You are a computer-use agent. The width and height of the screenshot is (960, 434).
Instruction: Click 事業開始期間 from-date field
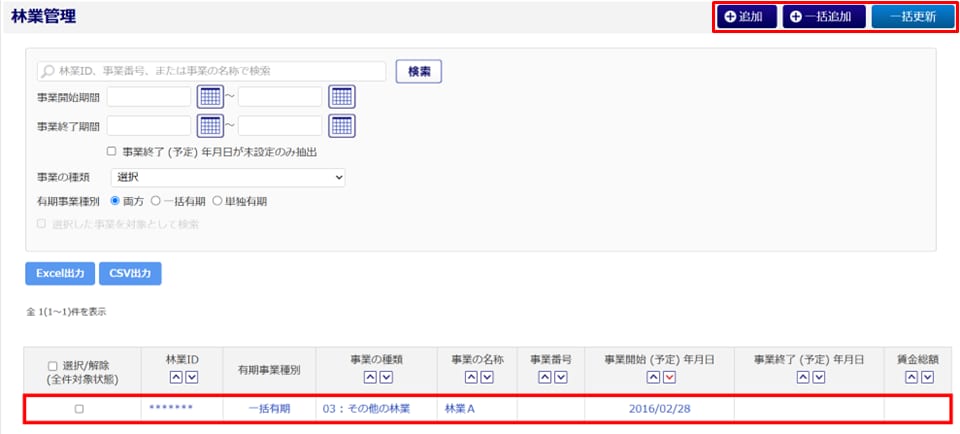pos(149,97)
